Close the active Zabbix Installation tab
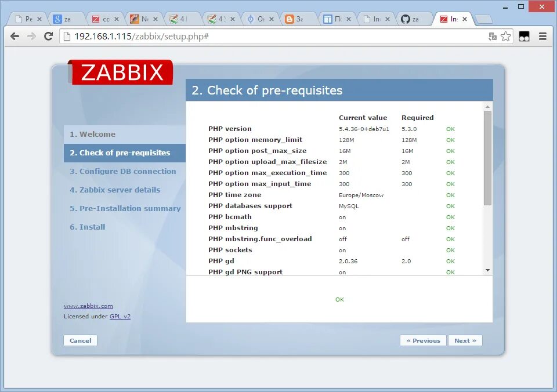The height and width of the screenshot is (392, 557). click(x=465, y=19)
